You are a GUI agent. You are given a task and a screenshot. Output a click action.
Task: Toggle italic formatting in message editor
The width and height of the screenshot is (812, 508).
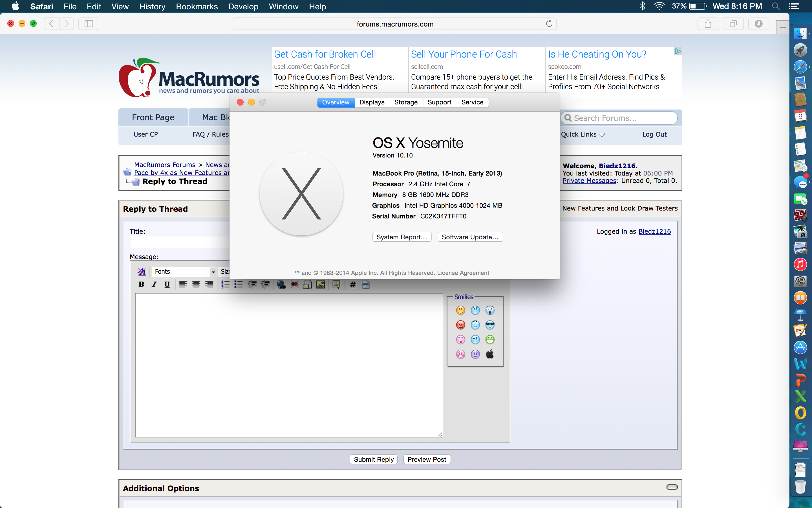pyautogui.click(x=154, y=284)
